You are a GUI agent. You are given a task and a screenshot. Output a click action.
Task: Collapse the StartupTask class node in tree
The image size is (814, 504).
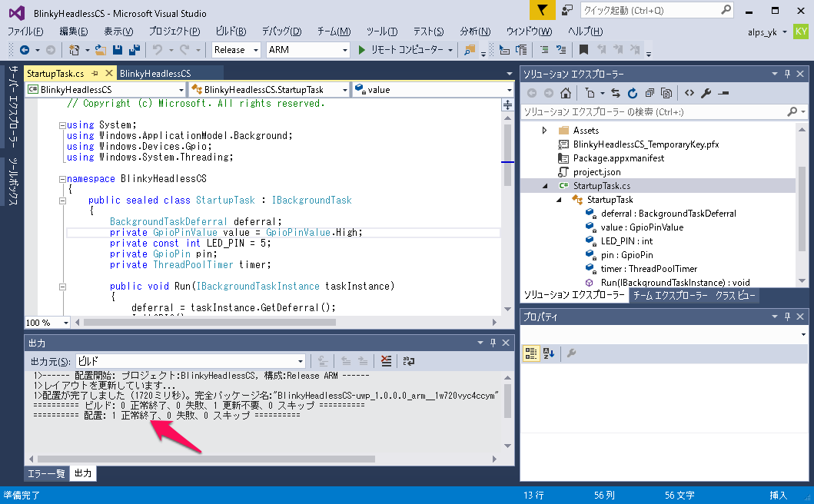559,200
